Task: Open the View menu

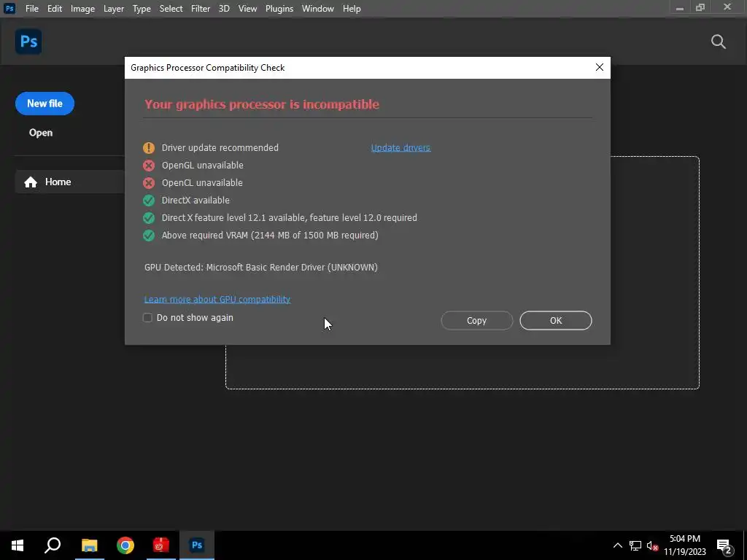Action: (248, 9)
